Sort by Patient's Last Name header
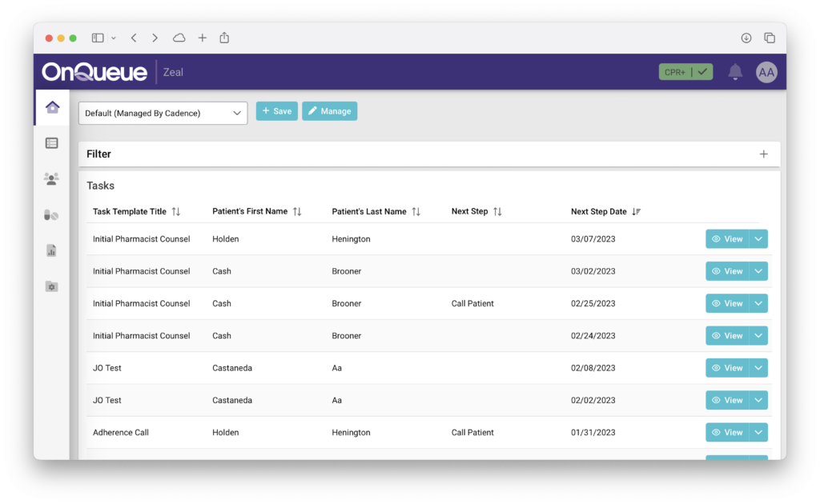This screenshot has width=820, height=504. click(416, 212)
